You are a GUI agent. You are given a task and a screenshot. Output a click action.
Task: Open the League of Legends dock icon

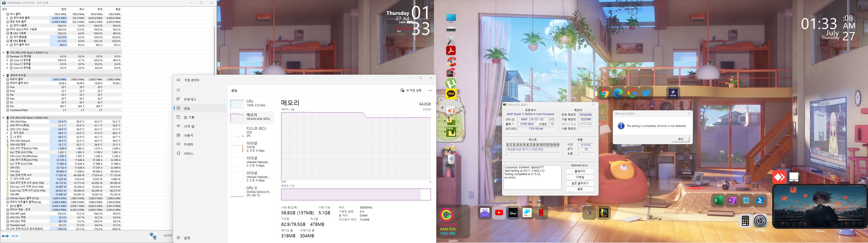pyautogui.click(x=604, y=213)
